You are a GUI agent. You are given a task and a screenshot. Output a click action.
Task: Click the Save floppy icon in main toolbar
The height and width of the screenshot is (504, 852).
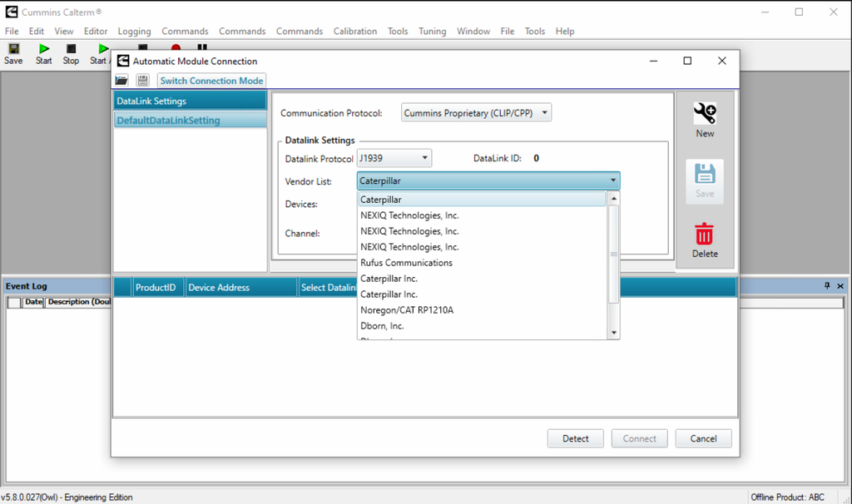(x=12, y=49)
